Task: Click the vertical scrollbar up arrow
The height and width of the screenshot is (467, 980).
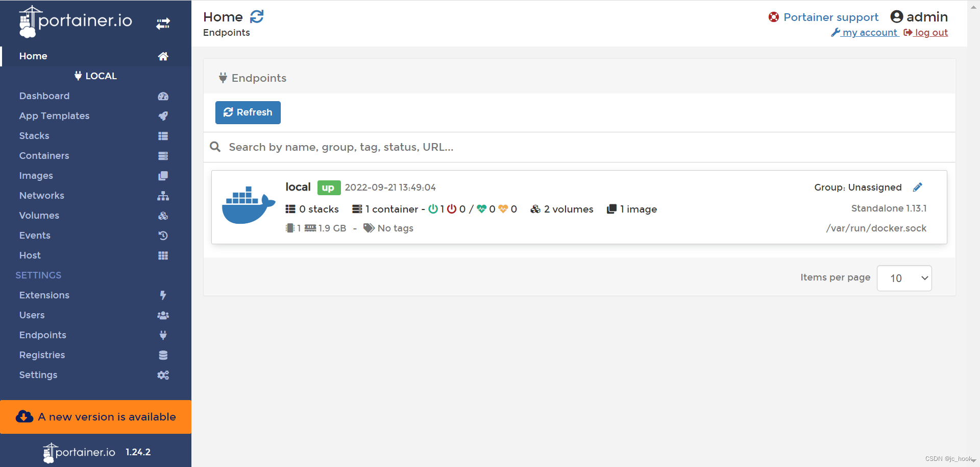Action: (x=973, y=7)
